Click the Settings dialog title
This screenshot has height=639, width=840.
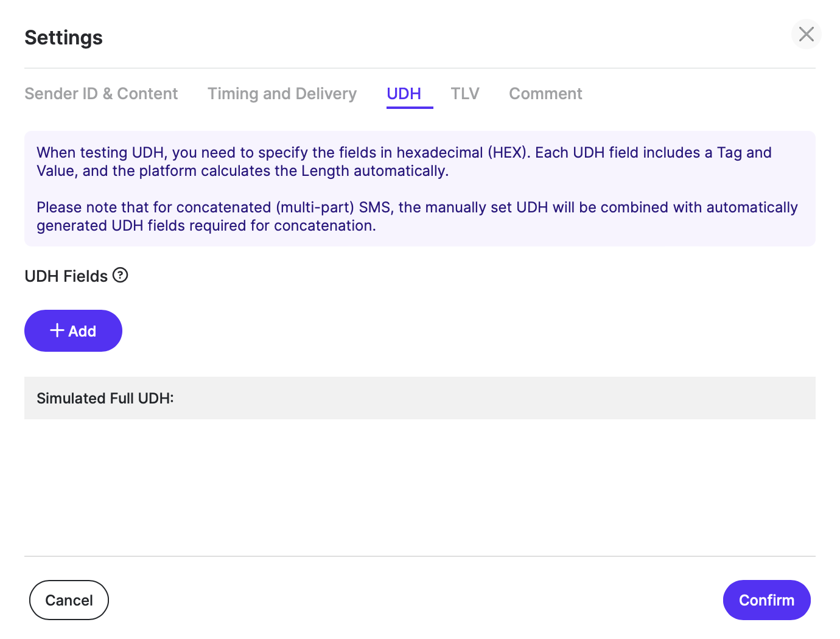[x=63, y=38]
